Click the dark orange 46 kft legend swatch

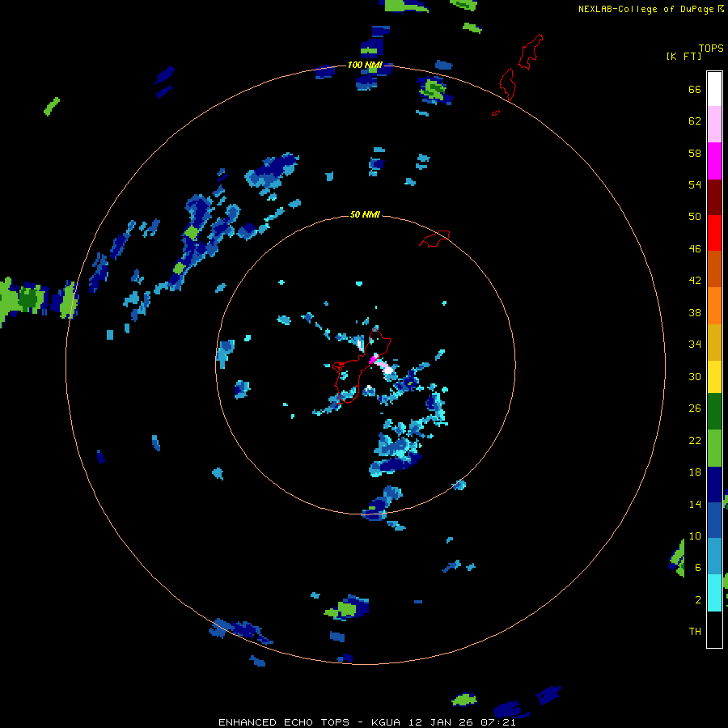[714, 269]
